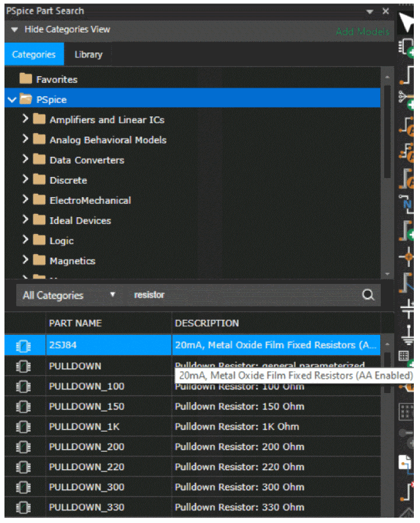The image size is (420, 523).
Task: Expand Analog Behavioral Models folder
Action: tap(25, 138)
